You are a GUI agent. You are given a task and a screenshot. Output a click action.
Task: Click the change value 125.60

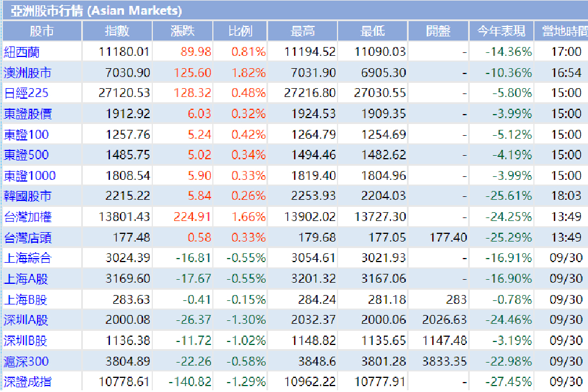tap(192, 73)
